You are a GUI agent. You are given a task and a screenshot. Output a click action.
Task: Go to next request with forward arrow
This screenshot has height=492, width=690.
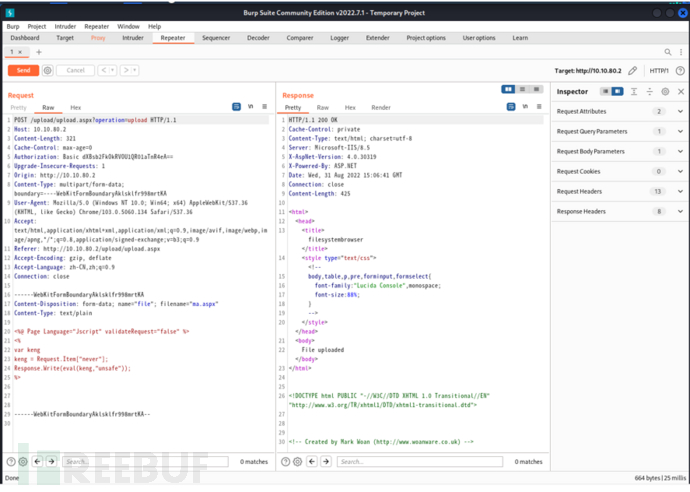pyautogui.click(x=126, y=70)
